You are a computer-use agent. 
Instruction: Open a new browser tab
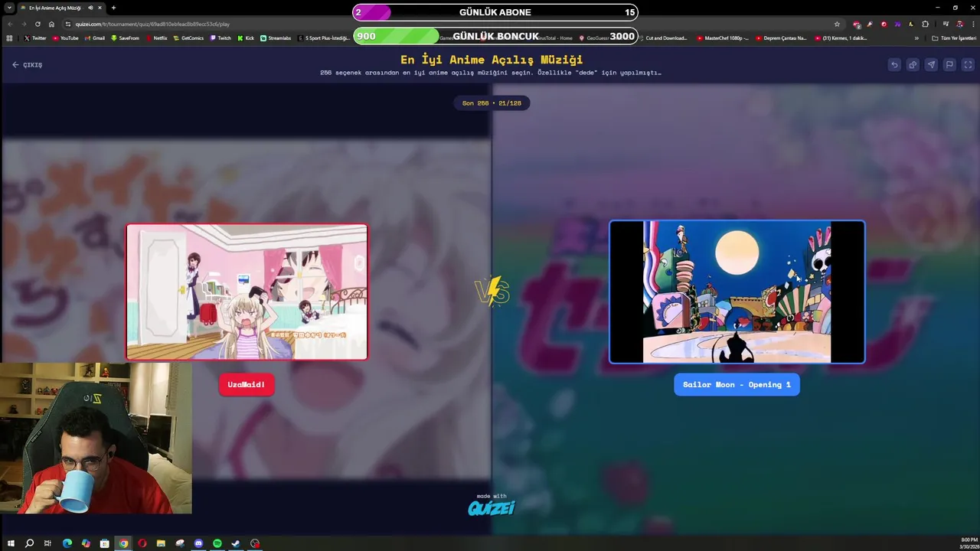113,8
